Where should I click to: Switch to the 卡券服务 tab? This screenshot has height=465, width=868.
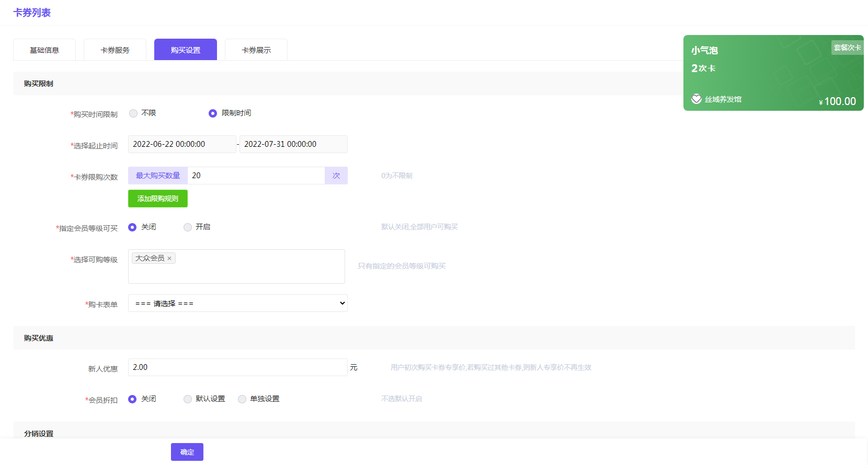(x=115, y=50)
